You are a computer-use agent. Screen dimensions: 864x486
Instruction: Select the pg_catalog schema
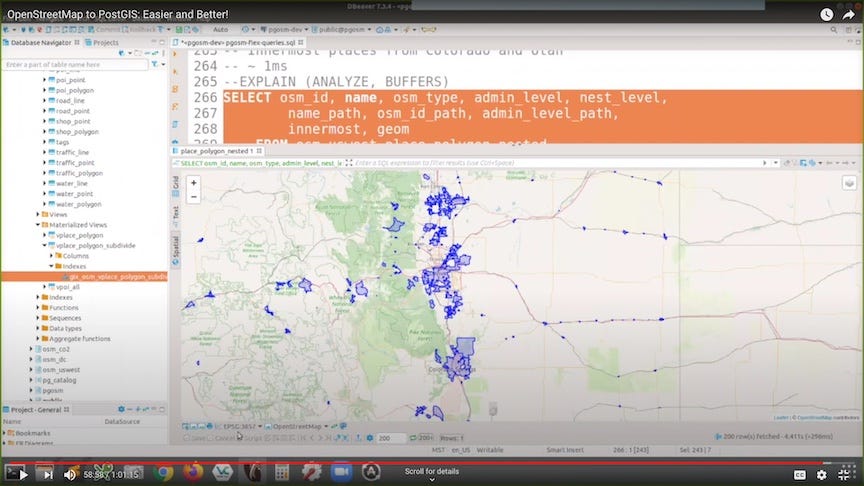click(x=60, y=380)
